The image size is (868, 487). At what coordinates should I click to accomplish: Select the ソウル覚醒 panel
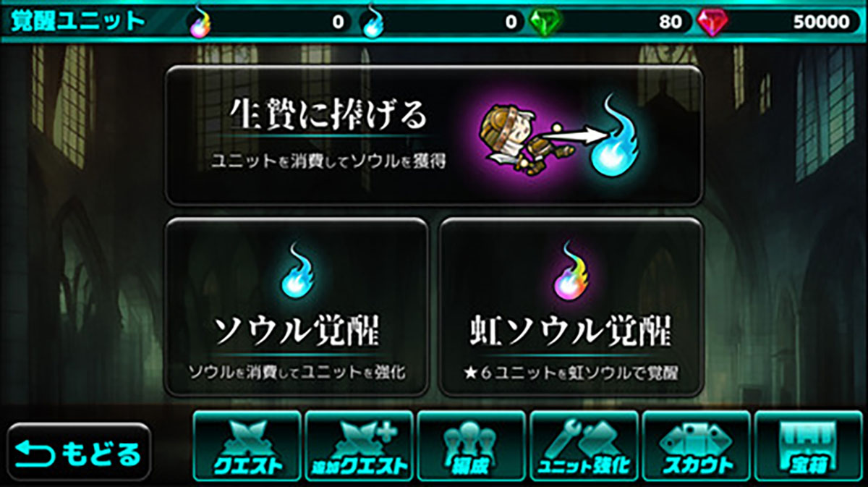[297, 307]
